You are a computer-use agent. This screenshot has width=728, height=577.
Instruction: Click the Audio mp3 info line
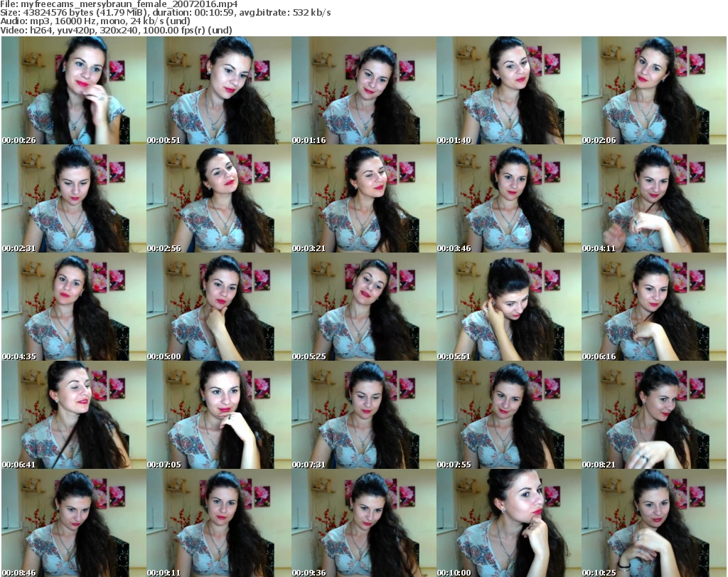pyautogui.click(x=95, y=21)
